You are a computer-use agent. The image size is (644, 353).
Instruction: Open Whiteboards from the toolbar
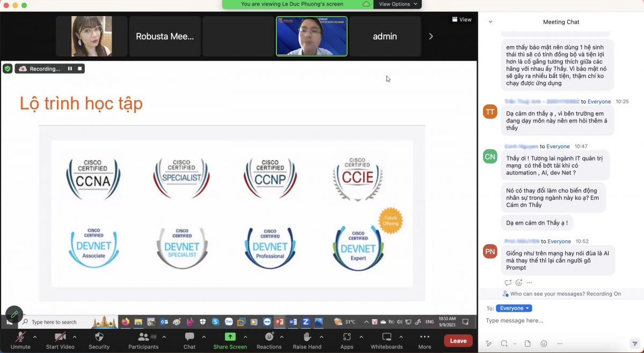(x=386, y=340)
